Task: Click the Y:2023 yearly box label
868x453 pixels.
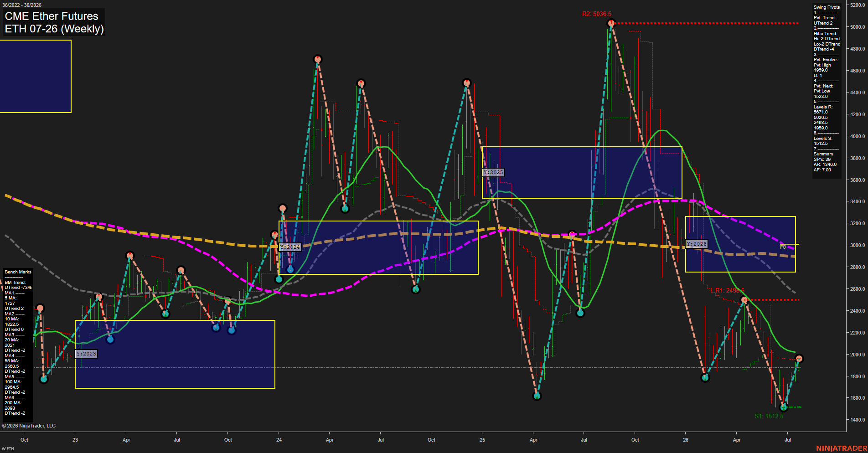Action: (x=86, y=354)
